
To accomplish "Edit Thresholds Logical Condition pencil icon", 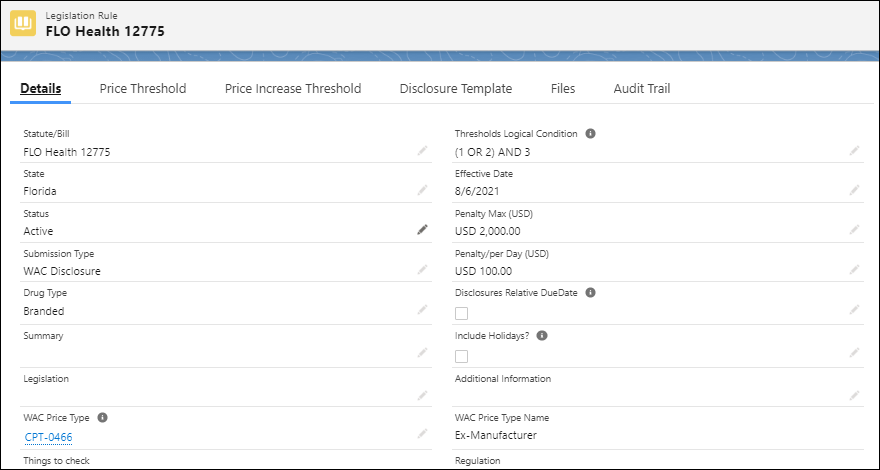I will click(x=854, y=150).
